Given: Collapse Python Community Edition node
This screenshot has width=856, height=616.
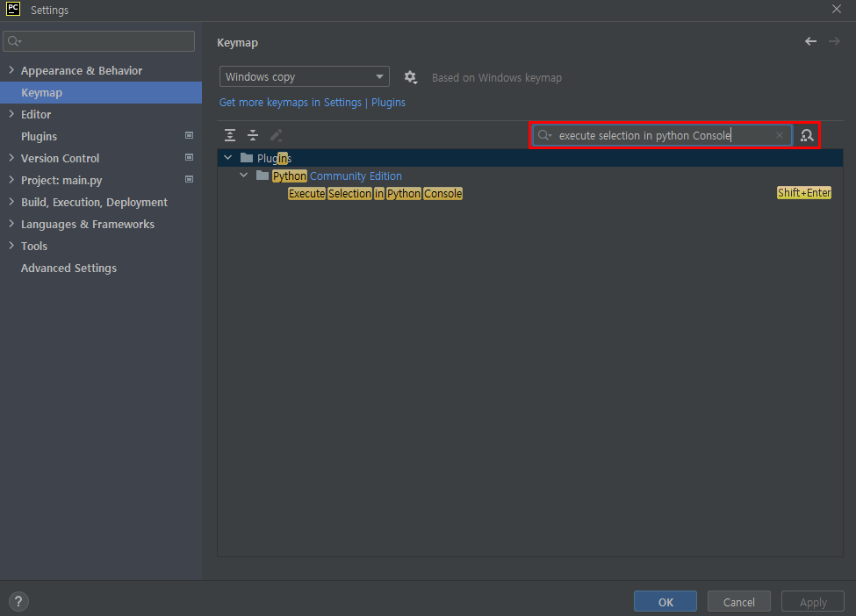Looking at the screenshot, I should pyautogui.click(x=243, y=175).
